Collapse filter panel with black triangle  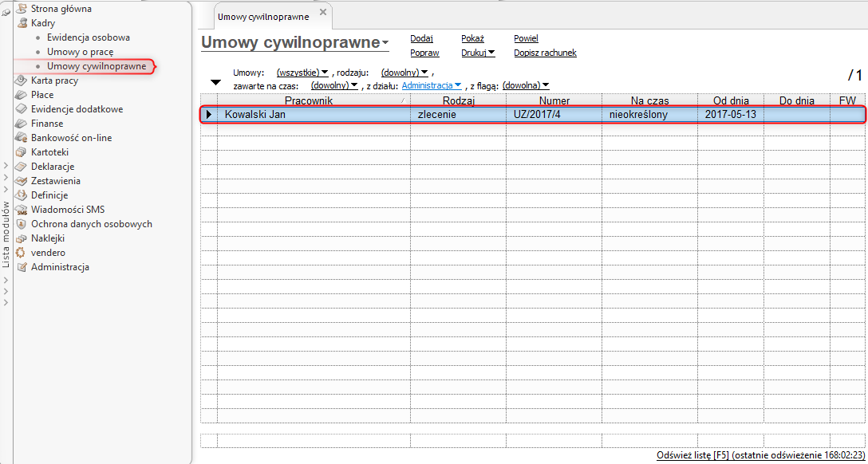216,82
